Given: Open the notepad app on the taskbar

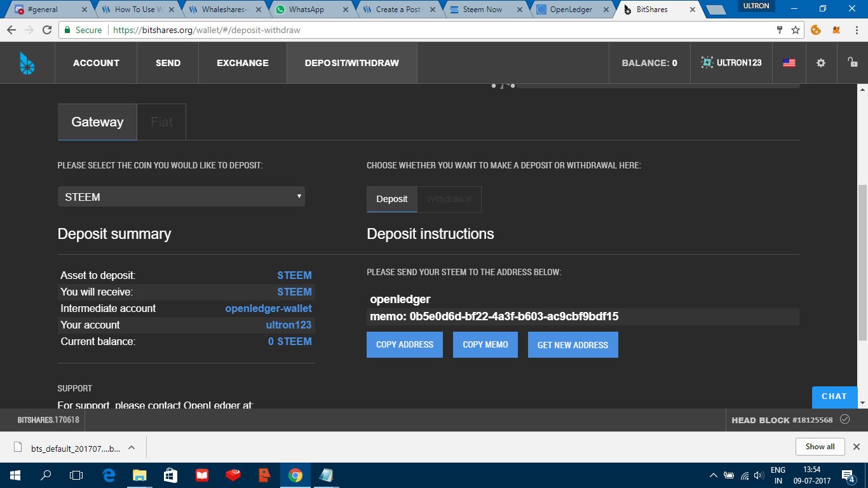Looking at the screenshot, I should 327,475.
